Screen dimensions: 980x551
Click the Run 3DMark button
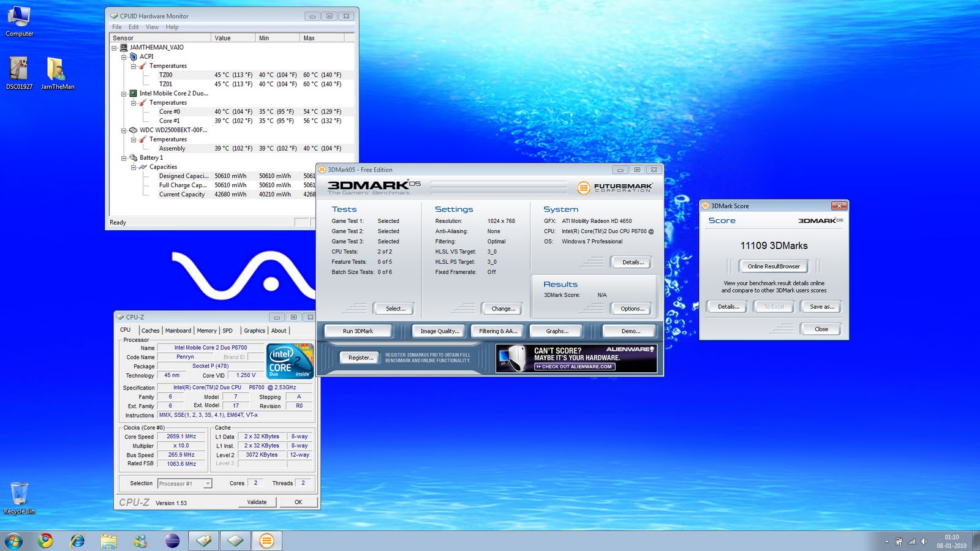click(358, 331)
